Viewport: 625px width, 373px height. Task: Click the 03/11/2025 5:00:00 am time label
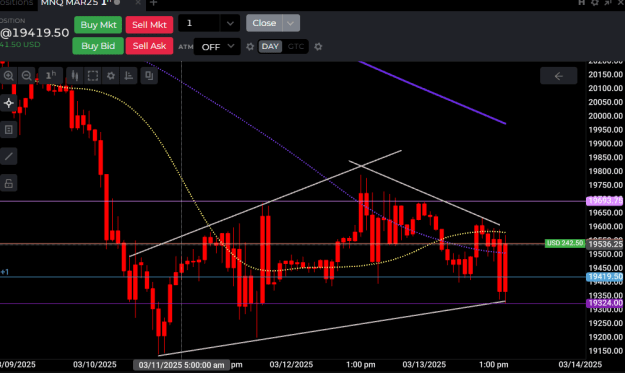181,365
